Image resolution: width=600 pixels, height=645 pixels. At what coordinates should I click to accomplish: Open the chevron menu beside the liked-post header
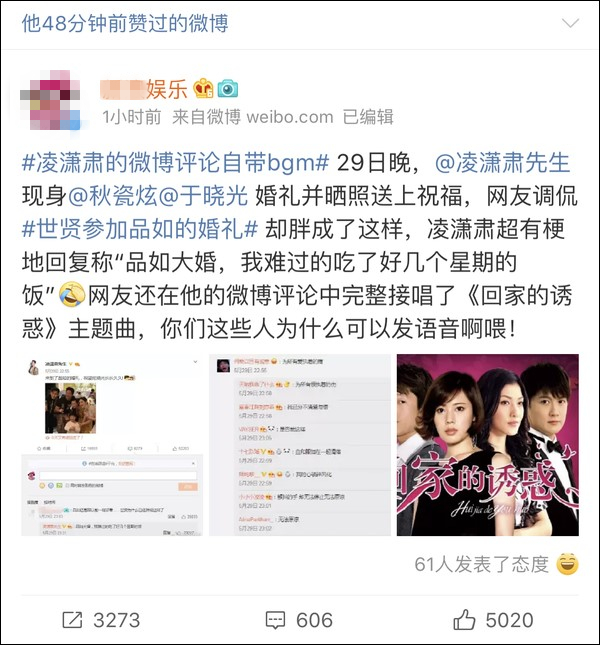[x=570, y=23]
